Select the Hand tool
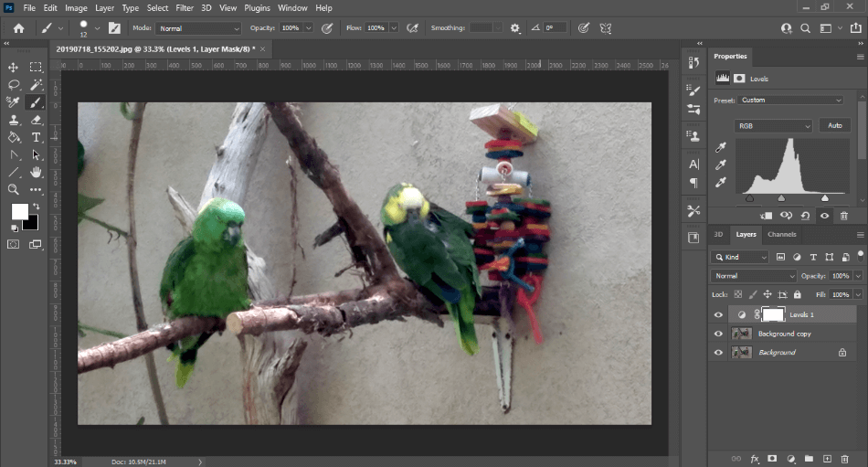868x467 pixels. click(36, 173)
